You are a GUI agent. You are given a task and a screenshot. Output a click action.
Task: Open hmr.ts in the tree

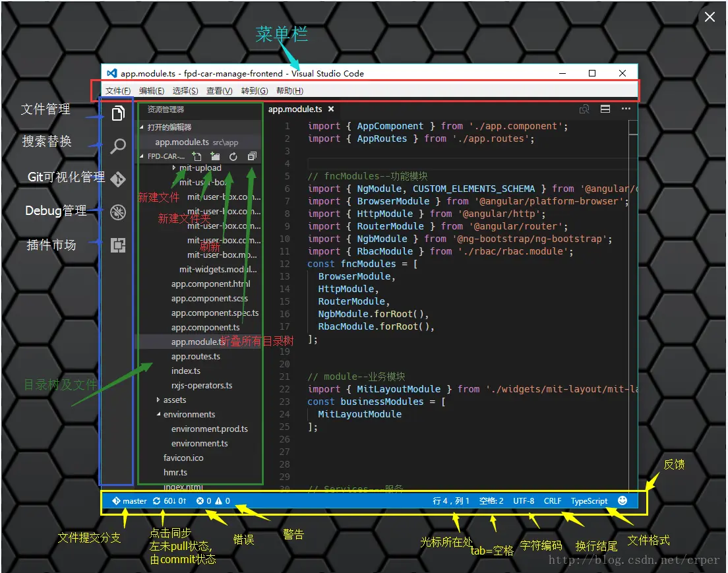click(x=175, y=472)
